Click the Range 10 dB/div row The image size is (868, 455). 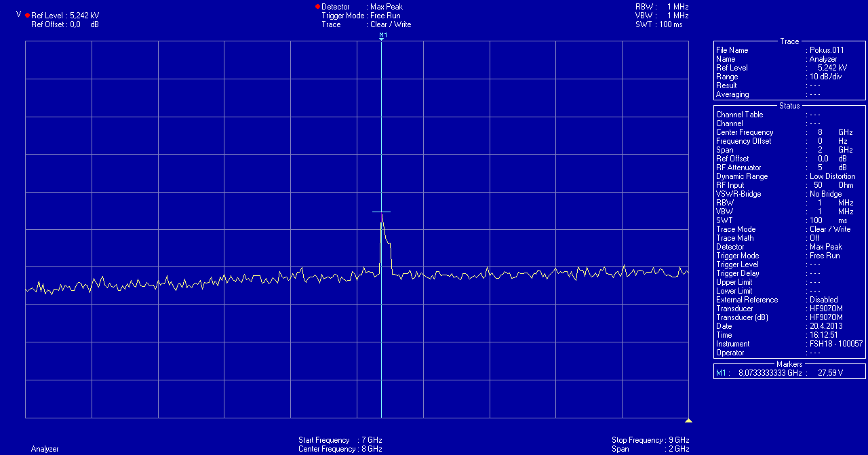(779, 77)
